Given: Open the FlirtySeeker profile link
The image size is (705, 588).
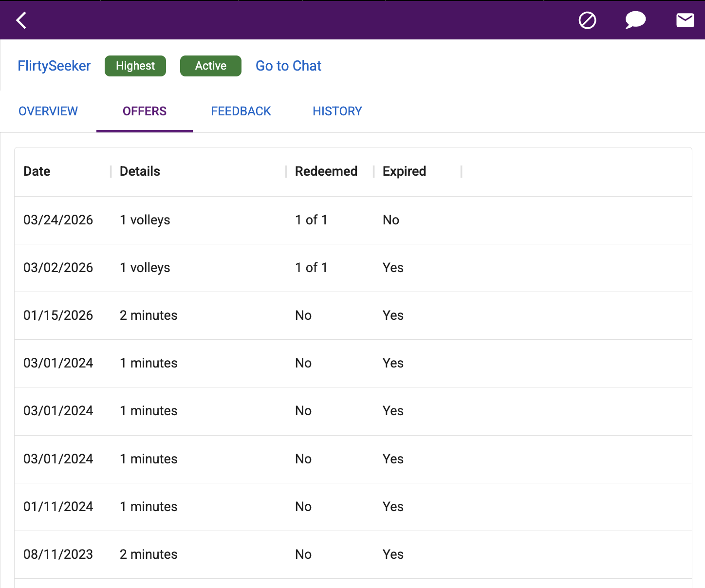Looking at the screenshot, I should click(x=54, y=66).
